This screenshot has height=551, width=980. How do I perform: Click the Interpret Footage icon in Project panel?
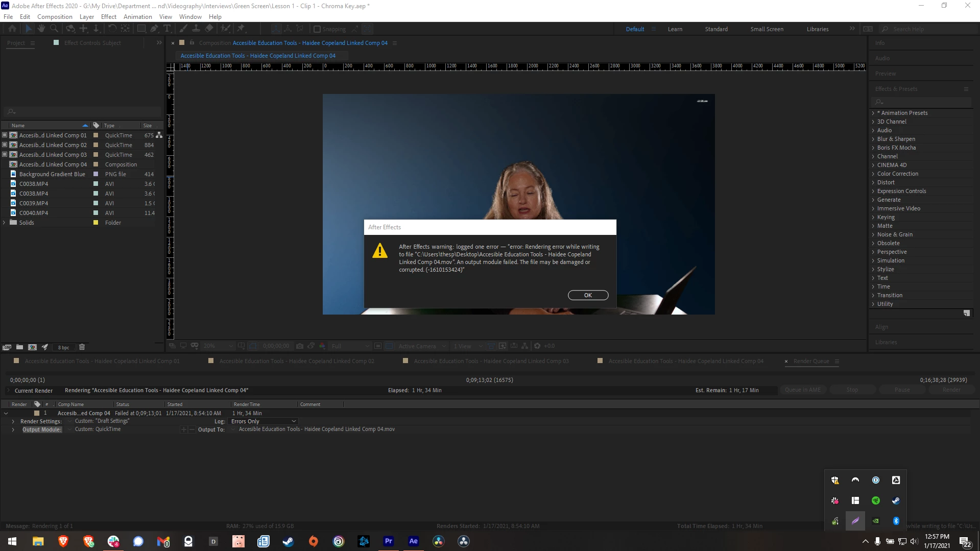[x=7, y=347]
